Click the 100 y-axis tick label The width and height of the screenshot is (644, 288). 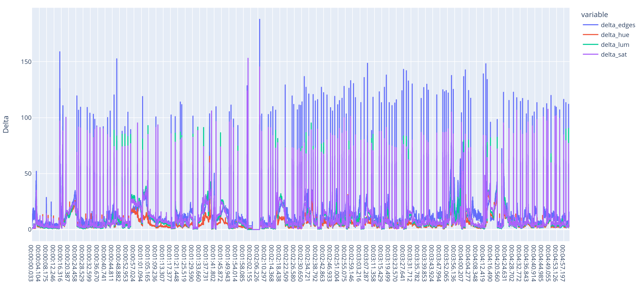click(26, 118)
